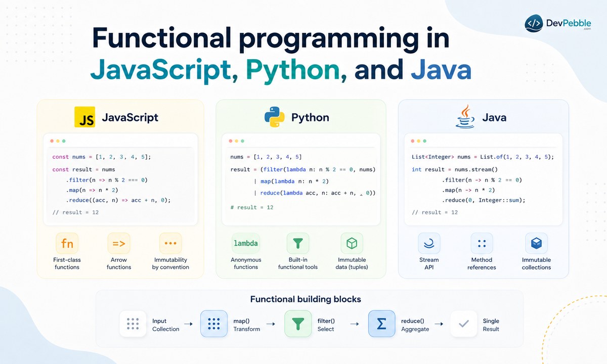Image resolution: width=607 pixels, height=364 pixels.
Task: Click the 'reduce() Aggregate' label
Action: point(415,325)
